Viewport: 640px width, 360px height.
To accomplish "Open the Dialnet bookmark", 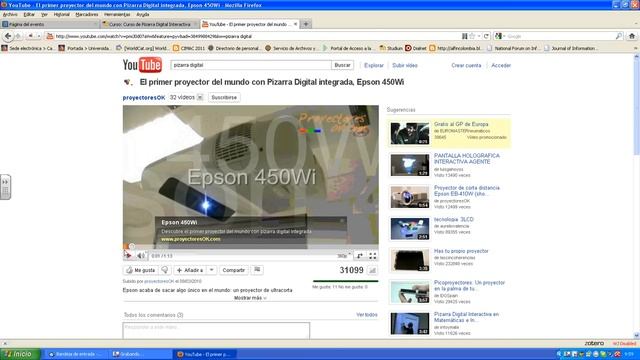I will (x=416, y=48).
